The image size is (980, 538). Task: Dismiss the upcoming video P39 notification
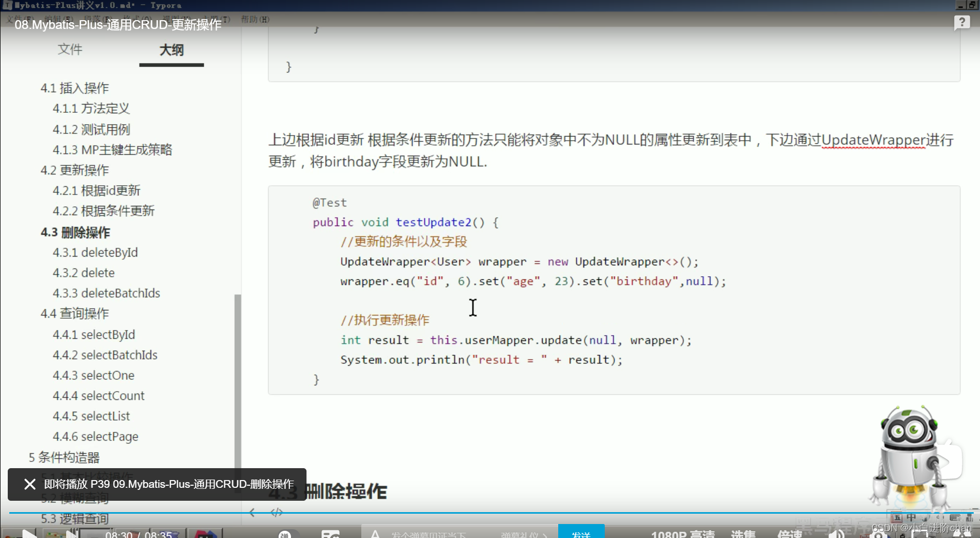pos(29,484)
